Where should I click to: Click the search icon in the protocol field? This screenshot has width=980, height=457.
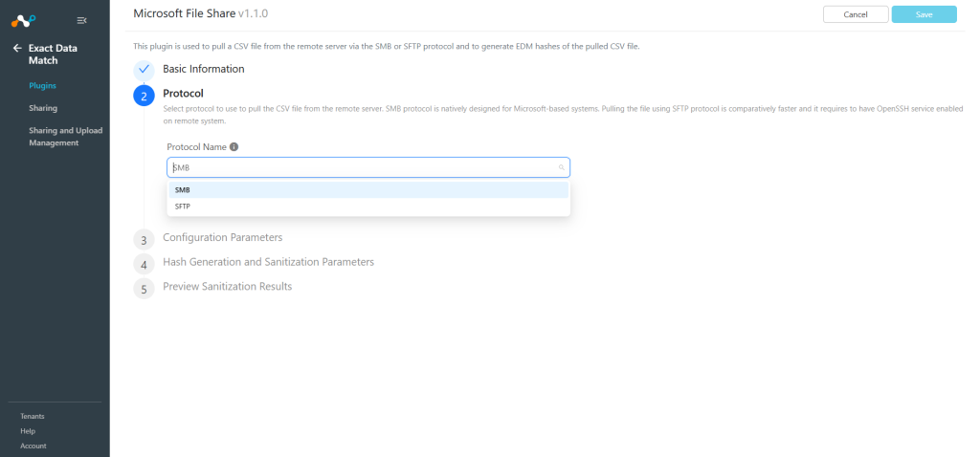[x=561, y=167]
